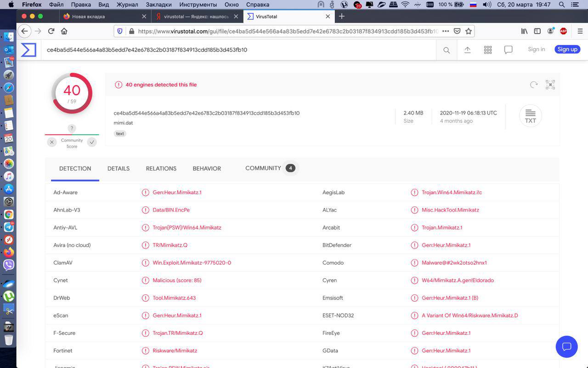Click the Misc.HackTool.Mimikatz ALYac result

tap(450, 210)
